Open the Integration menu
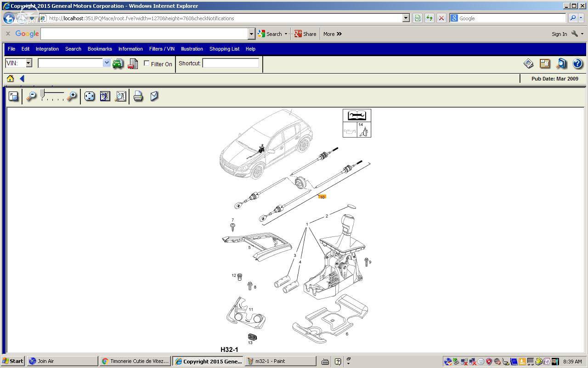This screenshot has width=588, height=368. tap(47, 49)
